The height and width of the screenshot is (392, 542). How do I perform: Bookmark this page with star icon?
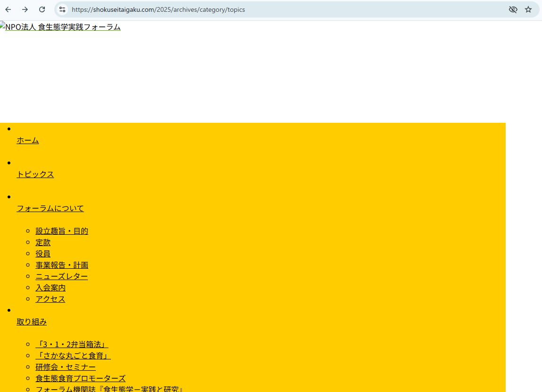click(528, 9)
